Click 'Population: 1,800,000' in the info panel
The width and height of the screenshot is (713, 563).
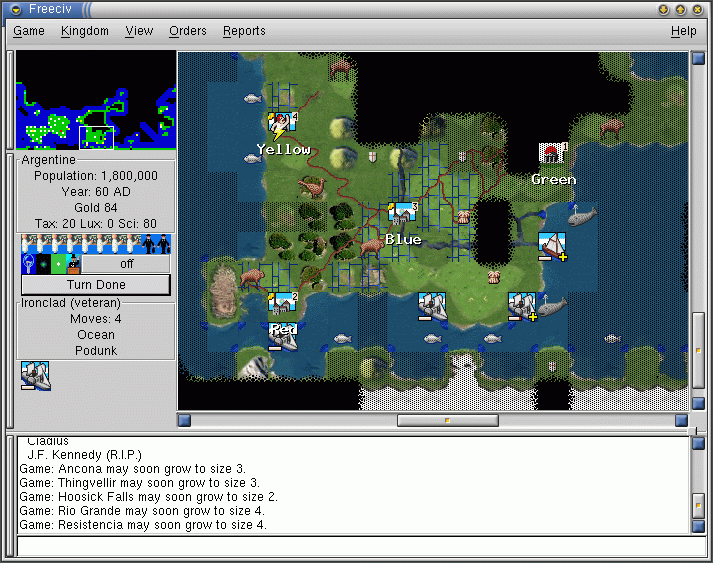[96, 176]
